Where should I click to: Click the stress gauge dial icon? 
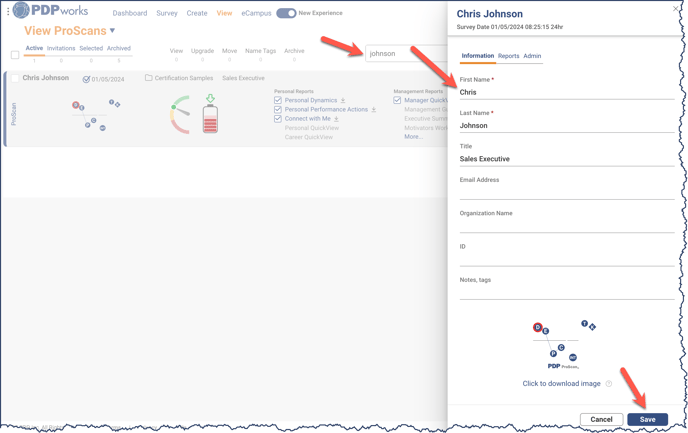coord(180,115)
